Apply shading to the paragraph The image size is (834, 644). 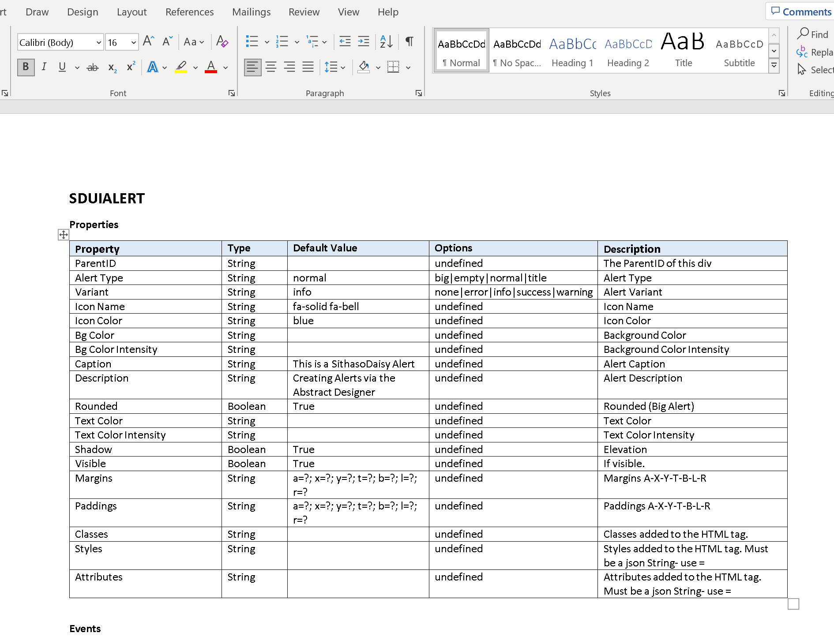(364, 67)
